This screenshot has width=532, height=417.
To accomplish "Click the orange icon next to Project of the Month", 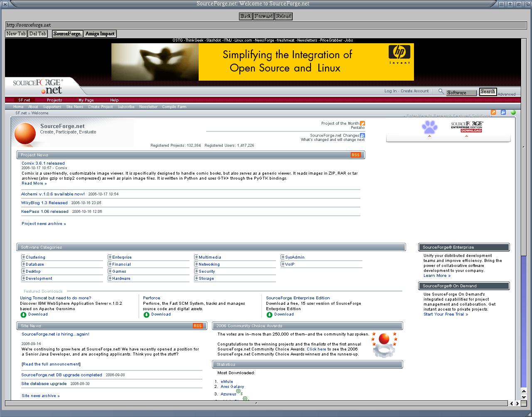I will click(362, 123).
